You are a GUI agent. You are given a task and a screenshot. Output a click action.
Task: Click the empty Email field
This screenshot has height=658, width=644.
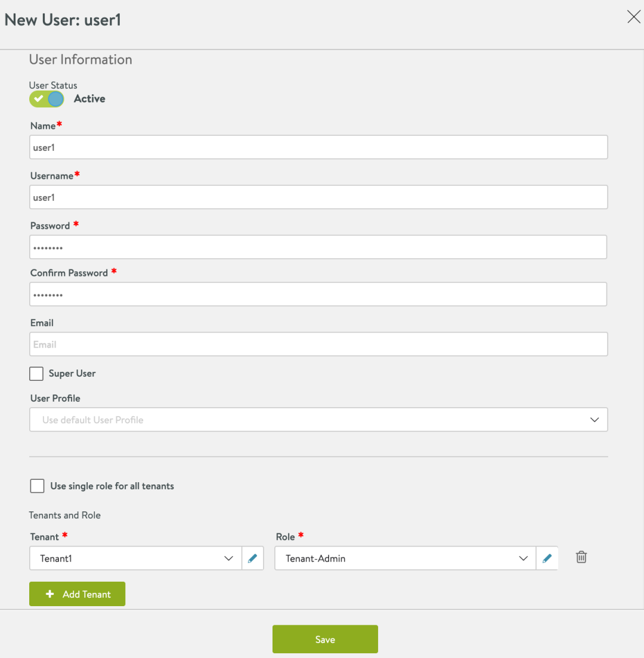(318, 344)
